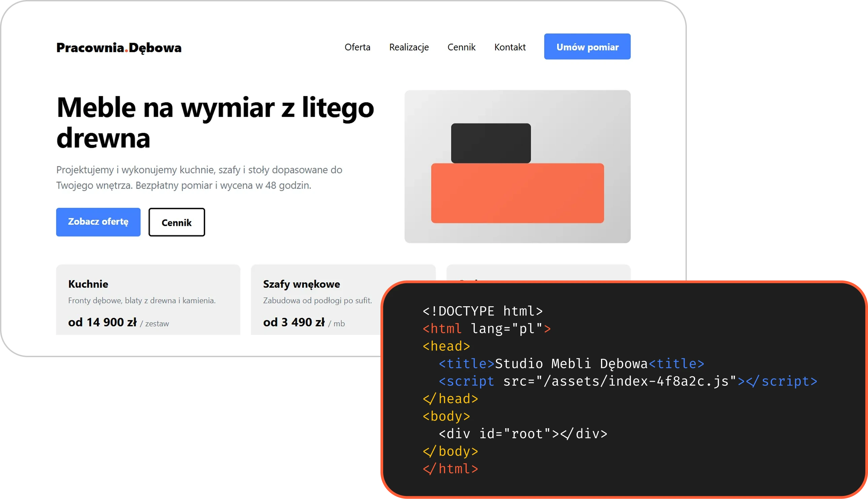
Task: Click the closing </head> tag line
Action: point(450,398)
